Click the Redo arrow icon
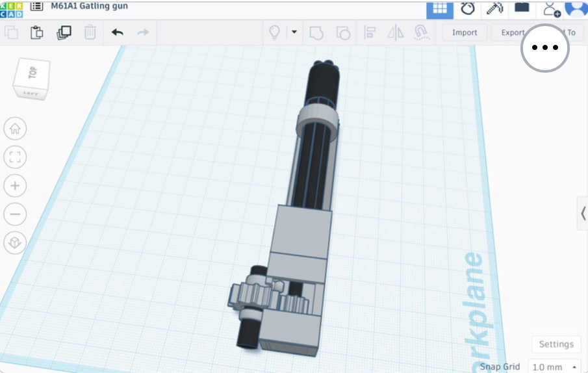The height and width of the screenshot is (373, 588). point(143,32)
